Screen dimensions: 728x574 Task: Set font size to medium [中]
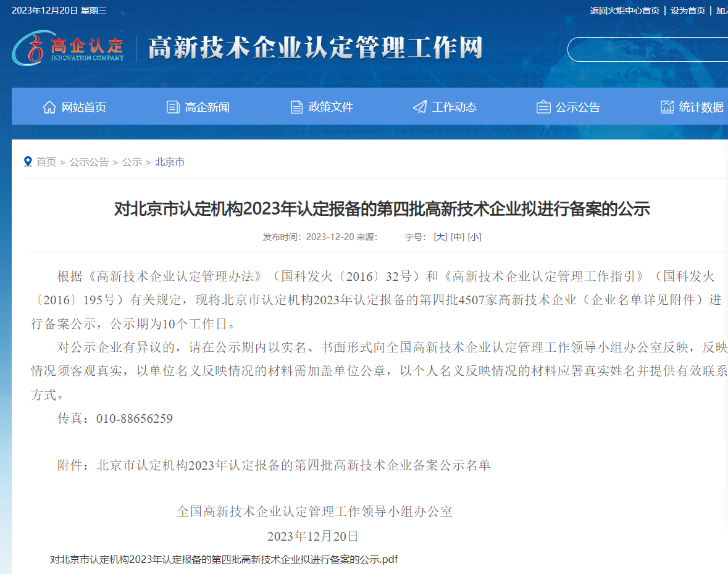coord(458,237)
